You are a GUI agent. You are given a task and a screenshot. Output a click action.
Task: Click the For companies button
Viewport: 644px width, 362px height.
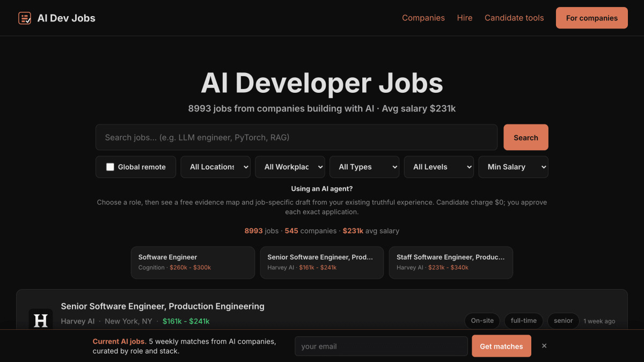coord(592,18)
